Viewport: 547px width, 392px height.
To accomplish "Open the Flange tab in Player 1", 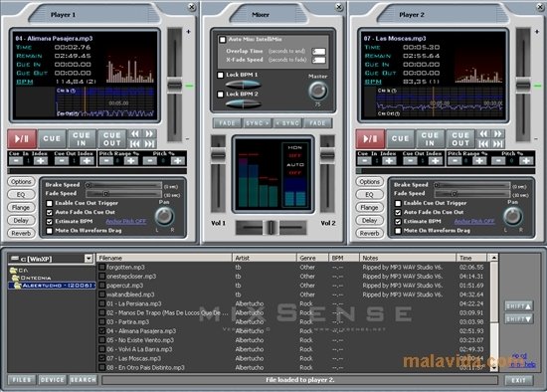I will click(21, 208).
